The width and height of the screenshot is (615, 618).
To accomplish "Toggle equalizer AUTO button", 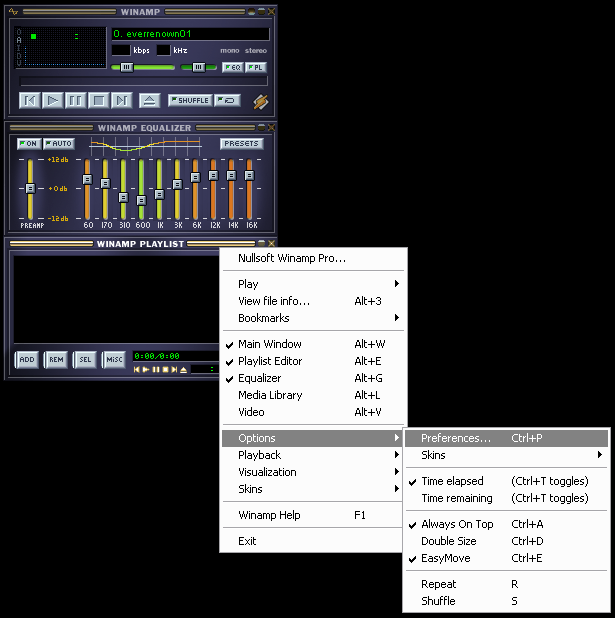I will point(59,144).
